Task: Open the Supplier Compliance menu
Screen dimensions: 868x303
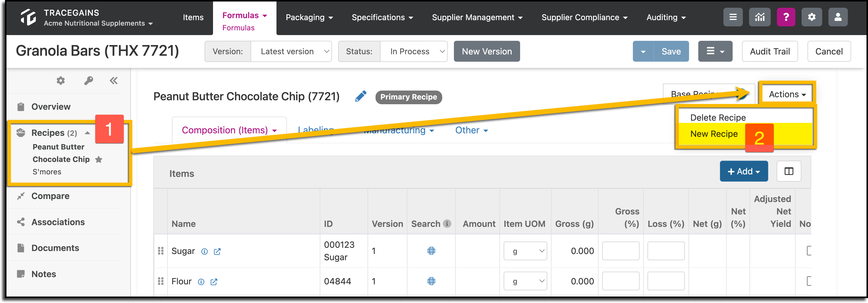Action: click(584, 17)
